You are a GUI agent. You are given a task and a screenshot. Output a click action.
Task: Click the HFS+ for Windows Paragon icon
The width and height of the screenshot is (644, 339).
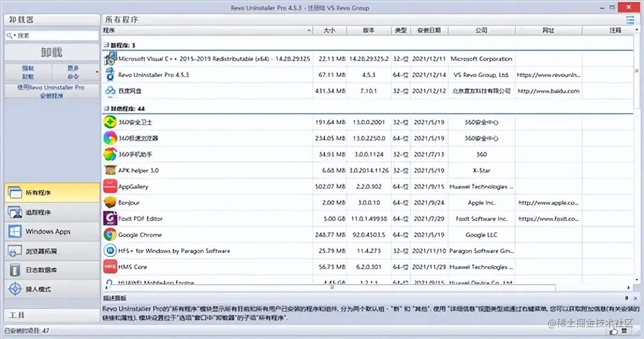click(110, 250)
